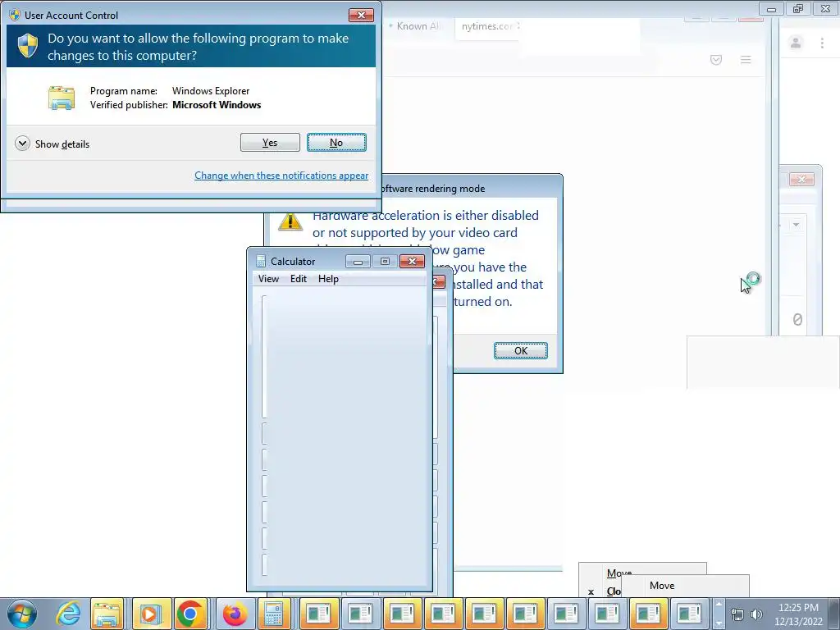Click the Windows Explorer program icon in UAC
840x630 pixels.
click(x=62, y=98)
